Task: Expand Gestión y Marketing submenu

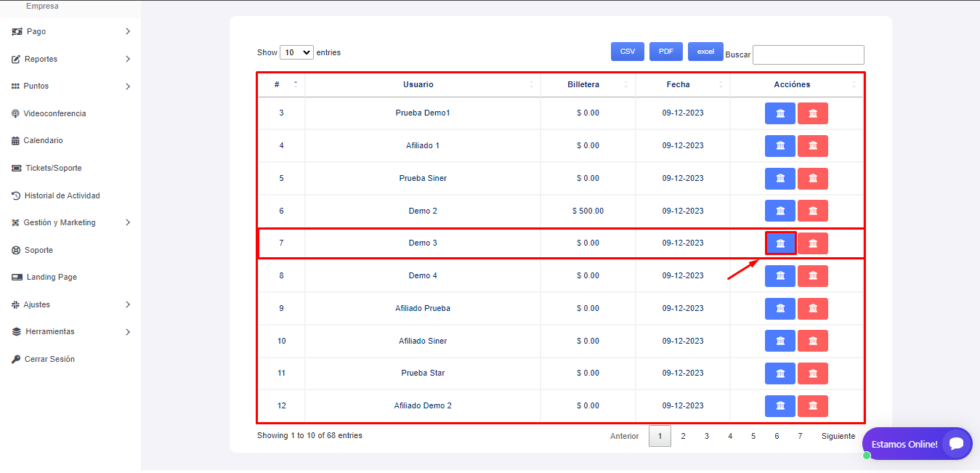Action: pos(70,222)
